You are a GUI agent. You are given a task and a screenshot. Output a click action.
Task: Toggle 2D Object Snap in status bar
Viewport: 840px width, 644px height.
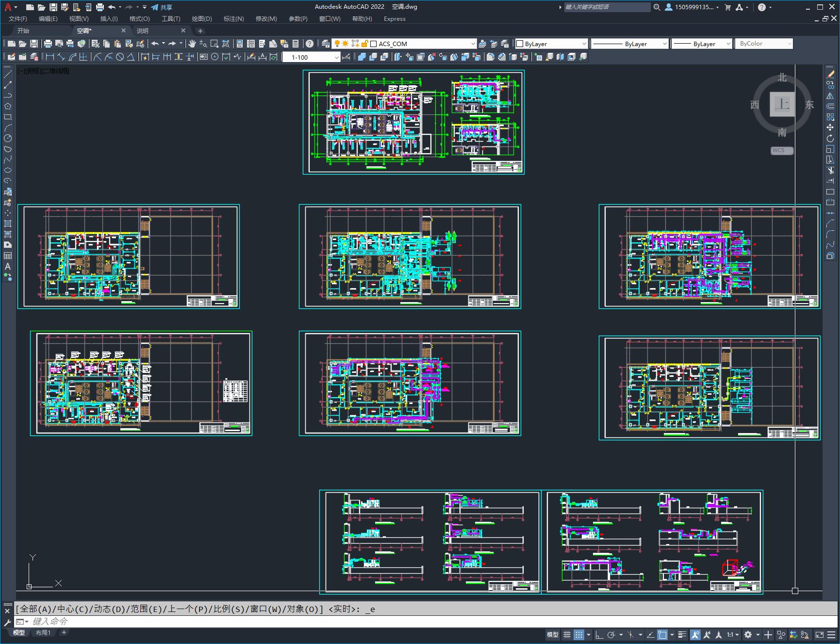(x=663, y=634)
